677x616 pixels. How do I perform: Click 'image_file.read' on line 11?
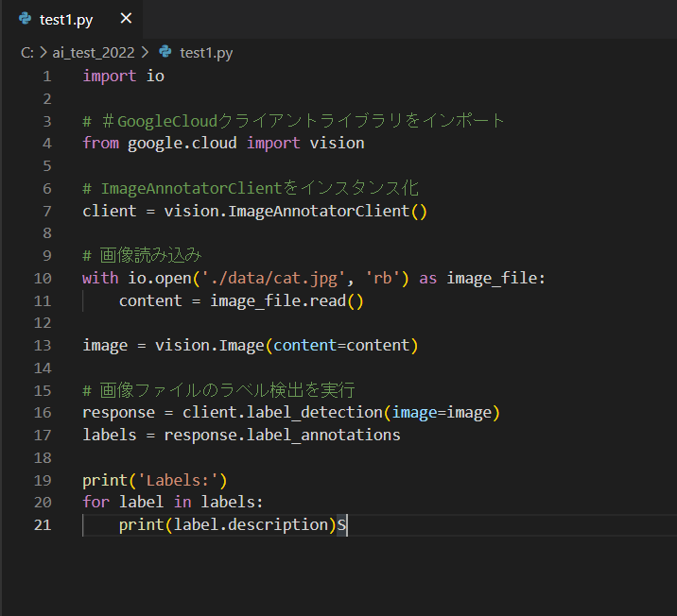point(278,301)
